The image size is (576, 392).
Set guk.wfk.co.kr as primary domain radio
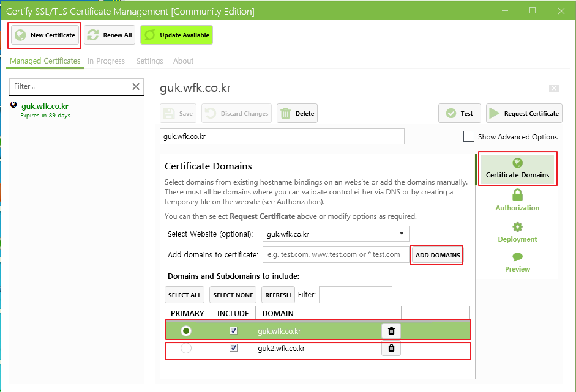click(186, 331)
